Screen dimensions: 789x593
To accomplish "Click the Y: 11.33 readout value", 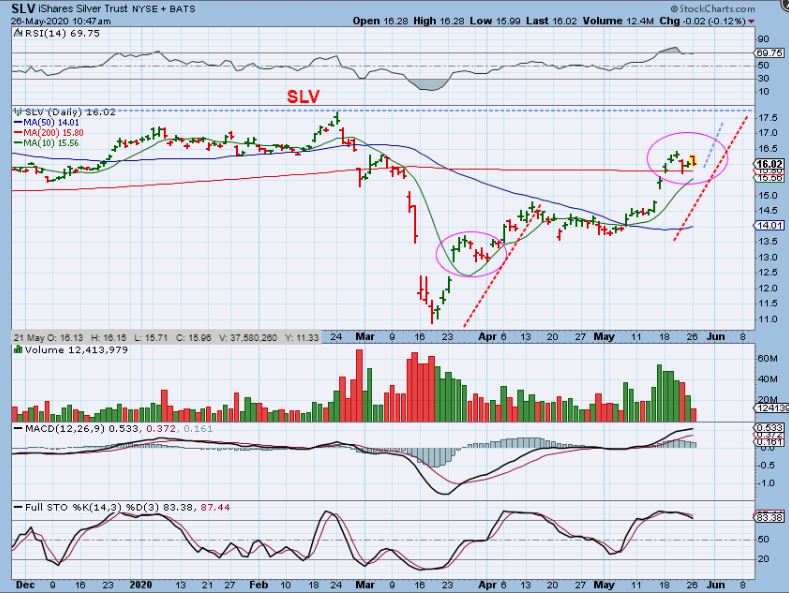I will click(301, 337).
